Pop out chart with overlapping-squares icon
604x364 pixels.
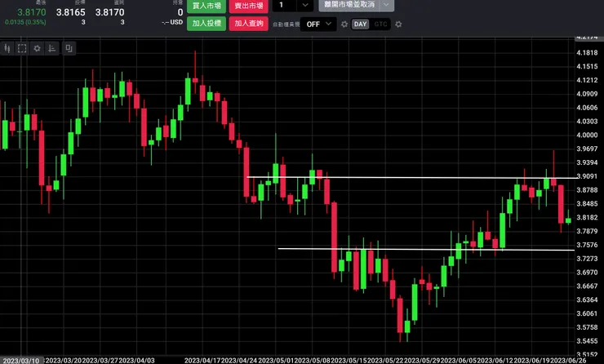pos(69,48)
